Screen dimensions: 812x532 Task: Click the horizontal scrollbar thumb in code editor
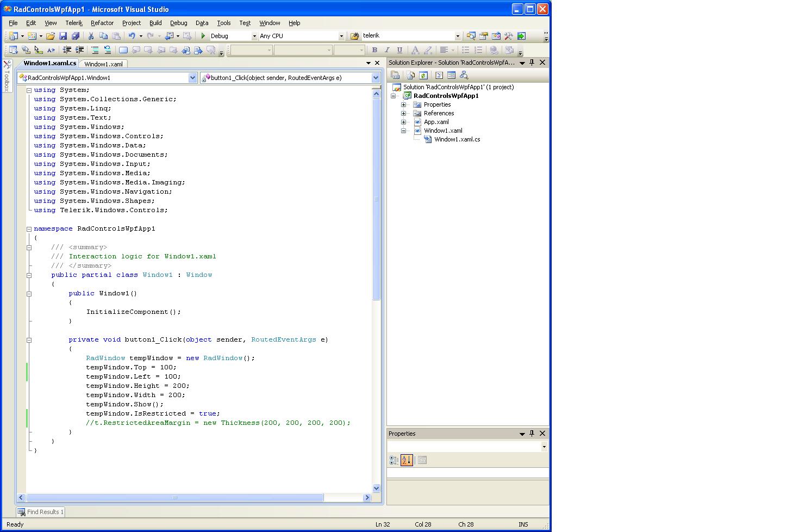(x=175, y=497)
